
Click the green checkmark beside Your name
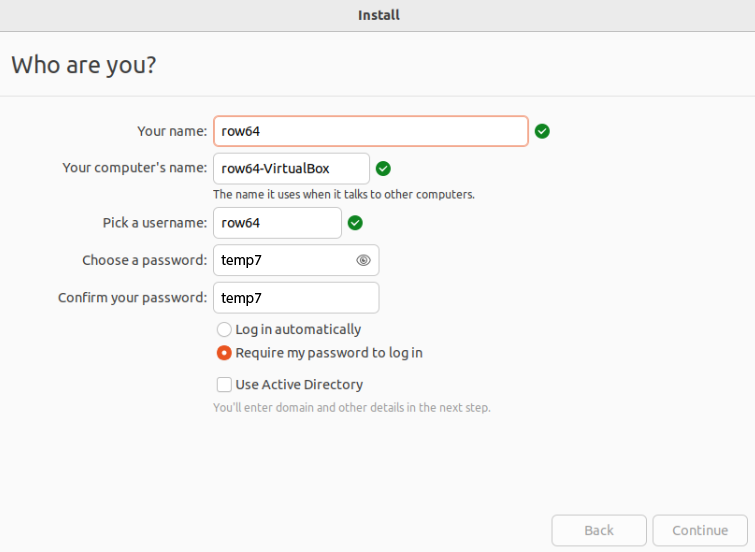542,131
